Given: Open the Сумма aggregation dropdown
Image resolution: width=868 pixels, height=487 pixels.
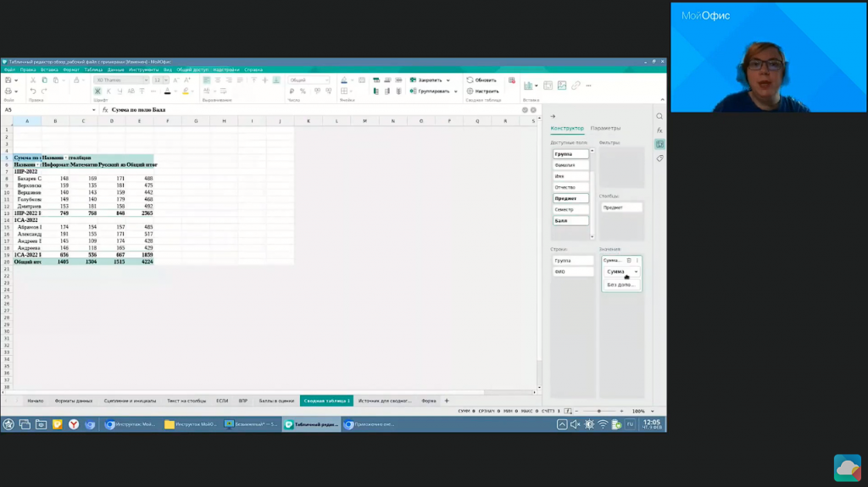Looking at the screenshot, I should click(x=621, y=272).
